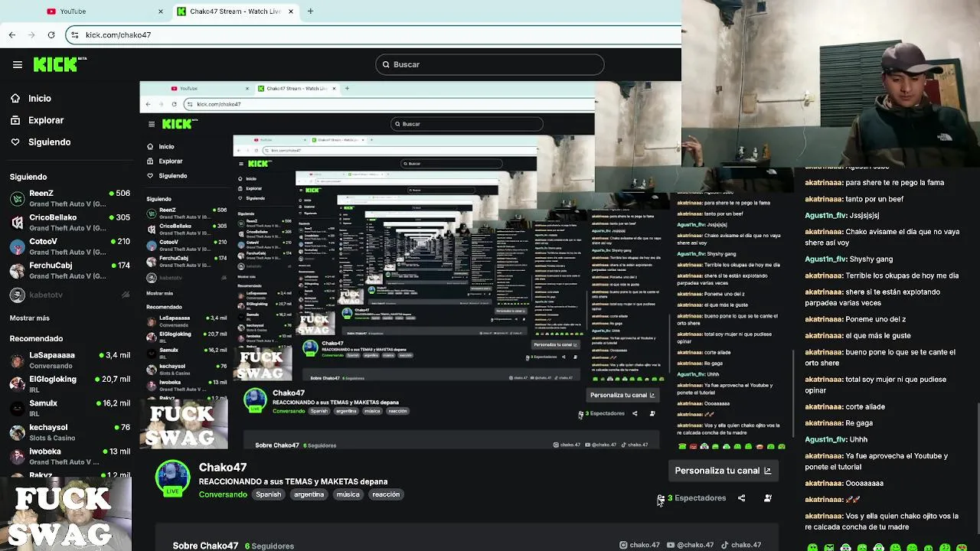Select the outermost Chako47 Stream browser tab
980x551 pixels.
point(236,11)
